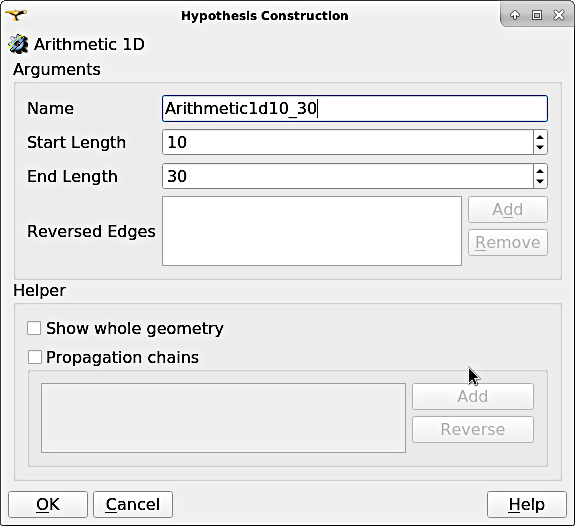The image size is (575, 526).
Task: Click the SALOME window menu icon in title bar
Action: point(16,15)
